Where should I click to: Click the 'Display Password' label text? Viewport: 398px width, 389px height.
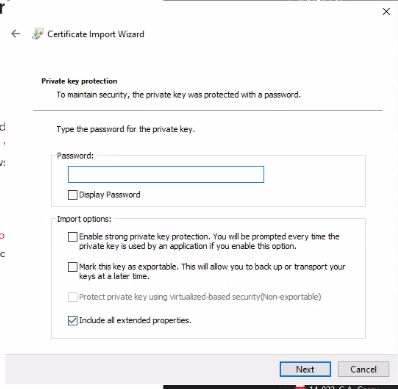point(110,195)
